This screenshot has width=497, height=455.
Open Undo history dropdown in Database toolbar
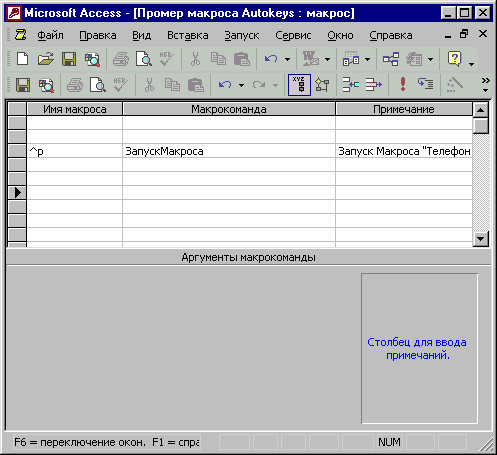(287, 60)
